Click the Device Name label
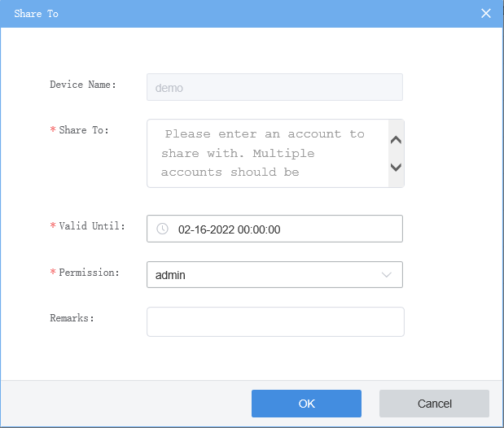This screenshot has width=504, height=428. click(x=83, y=85)
